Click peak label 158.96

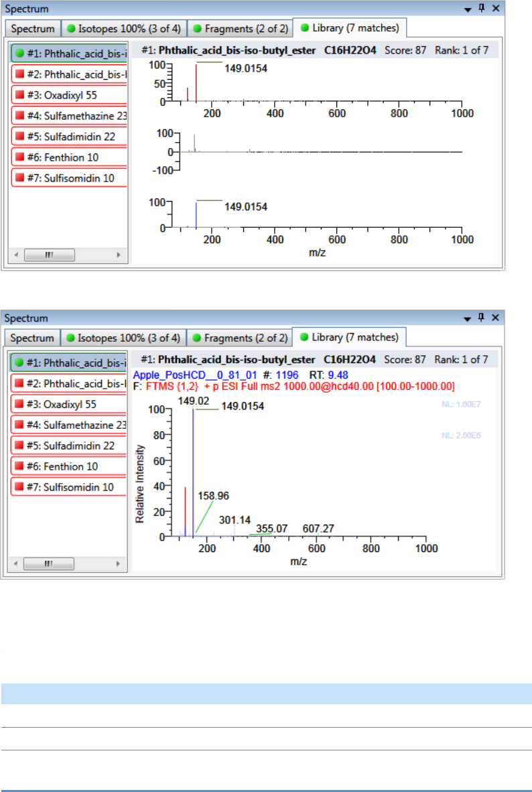coord(213,496)
